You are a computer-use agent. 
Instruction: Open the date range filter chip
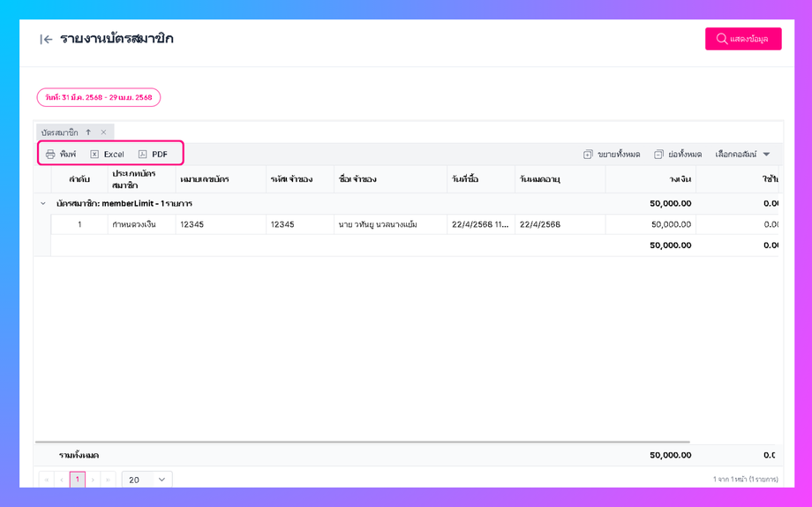point(98,97)
